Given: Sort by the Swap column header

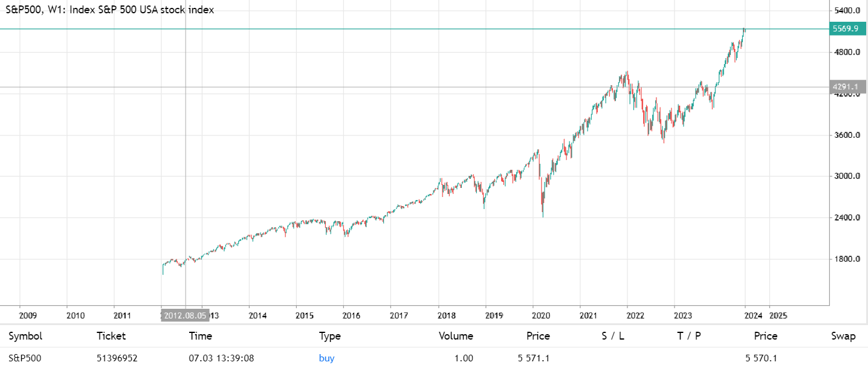Looking at the screenshot, I should 843,337.
